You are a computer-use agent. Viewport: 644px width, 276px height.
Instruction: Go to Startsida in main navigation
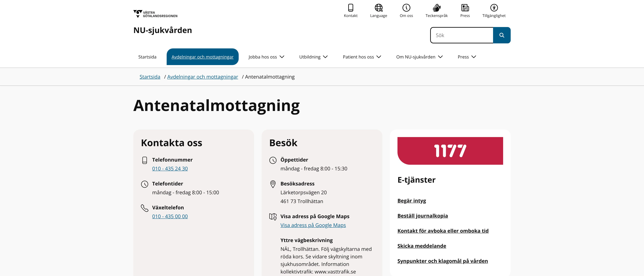(x=147, y=57)
